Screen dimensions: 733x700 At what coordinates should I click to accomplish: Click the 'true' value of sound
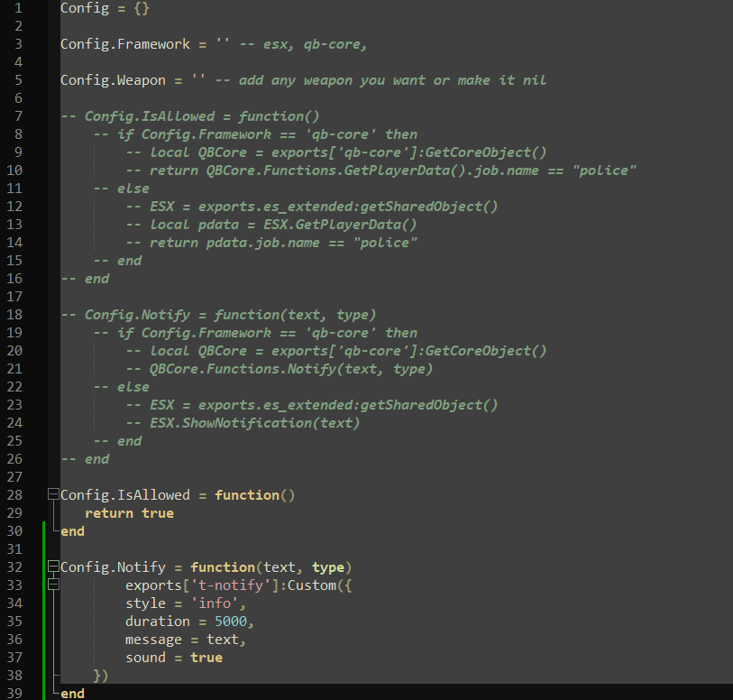click(x=206, y=658)
